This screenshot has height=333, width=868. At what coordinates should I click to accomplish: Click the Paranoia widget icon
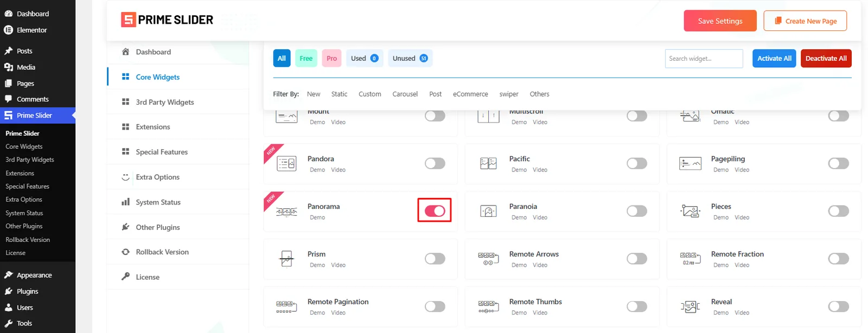pyautogui.click(x=488, y=211)
